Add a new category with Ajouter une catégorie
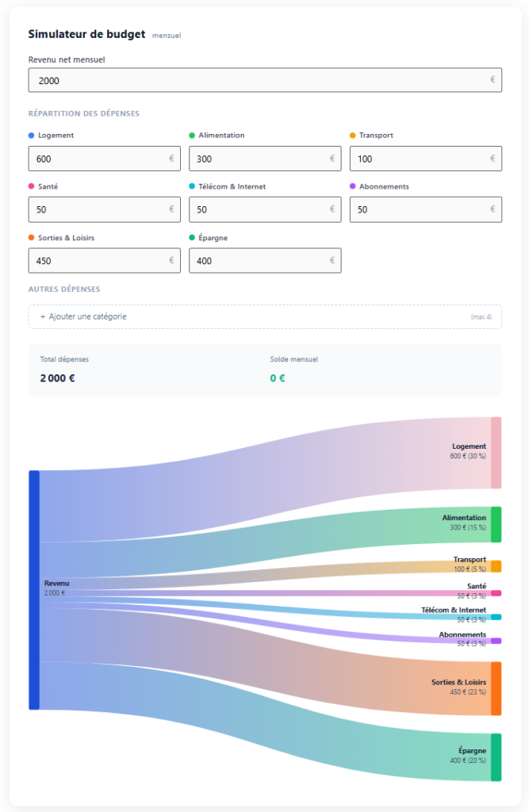The image size is (529, 812). [265, 316]
